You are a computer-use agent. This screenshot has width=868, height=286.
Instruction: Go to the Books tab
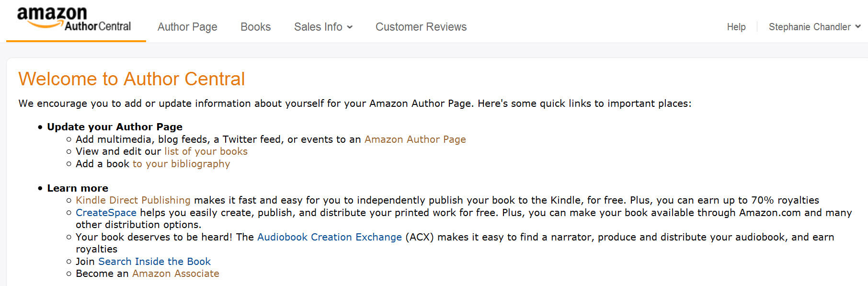[255, 27]
